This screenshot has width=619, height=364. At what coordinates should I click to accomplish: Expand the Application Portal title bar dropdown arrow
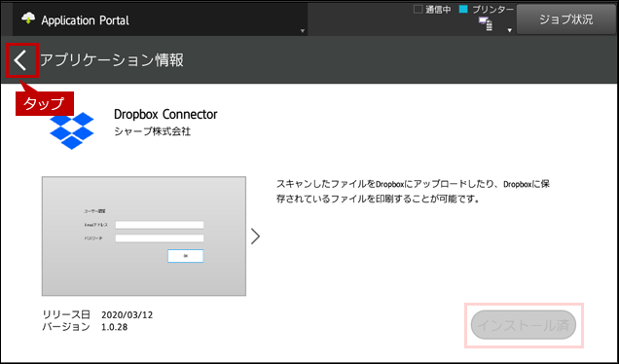[x=303, y=31]
